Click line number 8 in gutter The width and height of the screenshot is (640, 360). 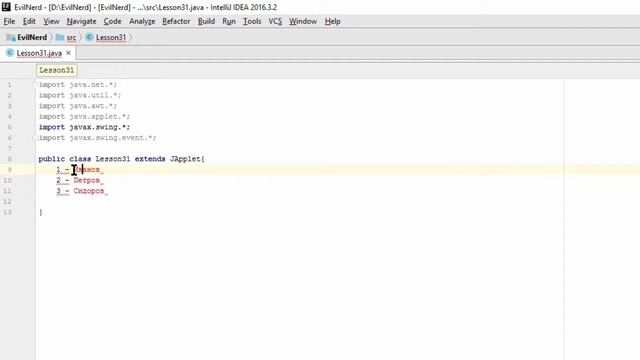point(9,159)
